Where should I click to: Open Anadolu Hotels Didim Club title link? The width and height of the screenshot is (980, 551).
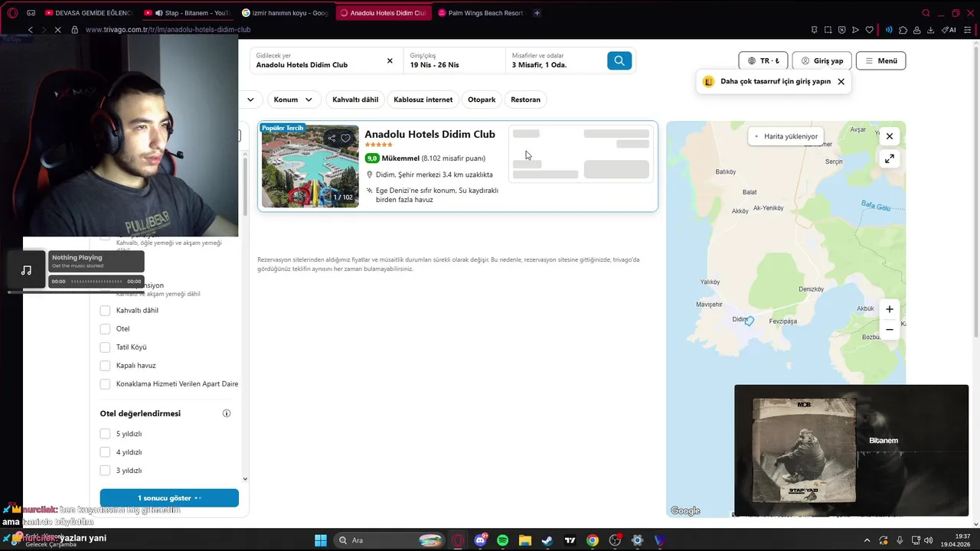[x=430, y=134]
